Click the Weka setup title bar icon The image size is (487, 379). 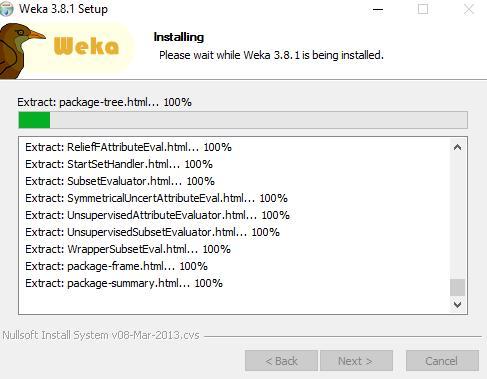coord(6,9)
